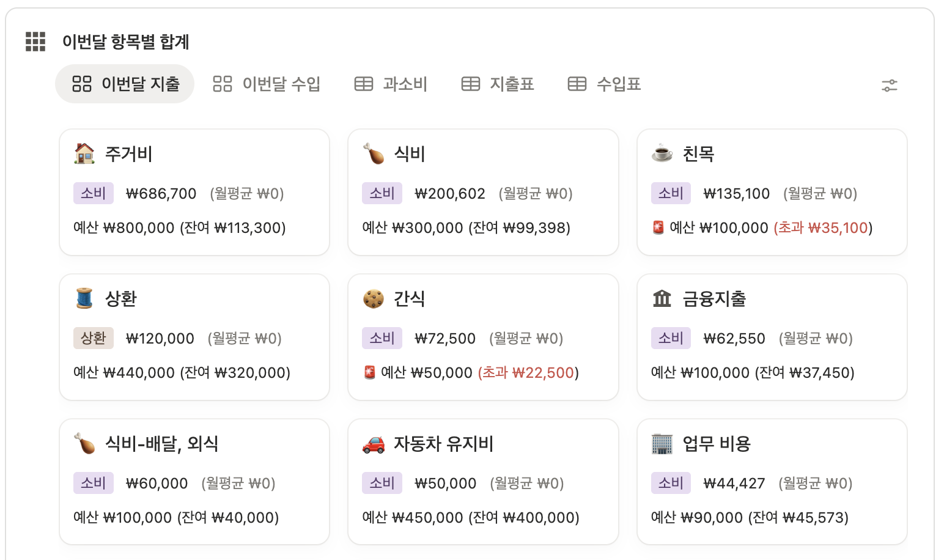
Task: Select the 지출표 tab
Action: (x=498, y=84)
